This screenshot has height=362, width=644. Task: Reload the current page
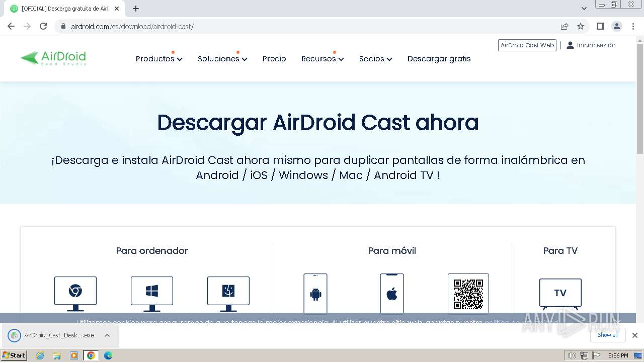43,26
